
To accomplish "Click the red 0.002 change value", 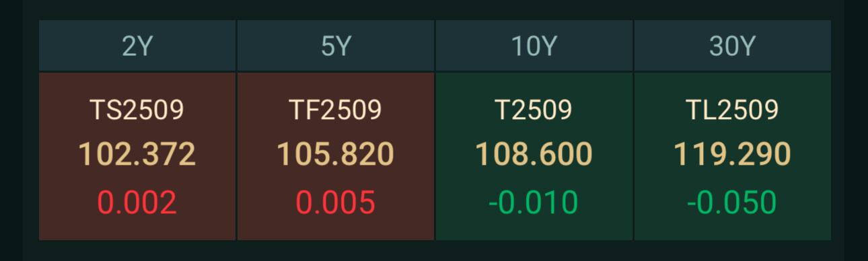I will click(x=137, y=203).
